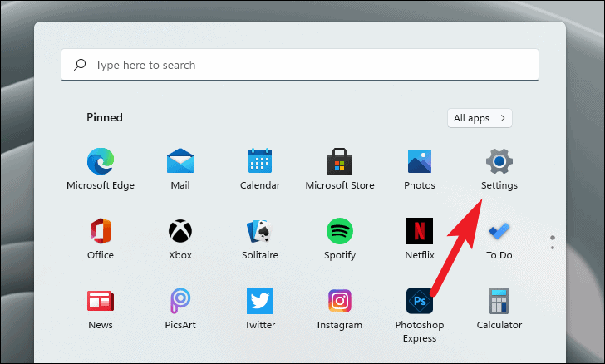This screenshot has width=605, height=364.
Task: Click the magnifier search icon
Action: tap(80, 65)
